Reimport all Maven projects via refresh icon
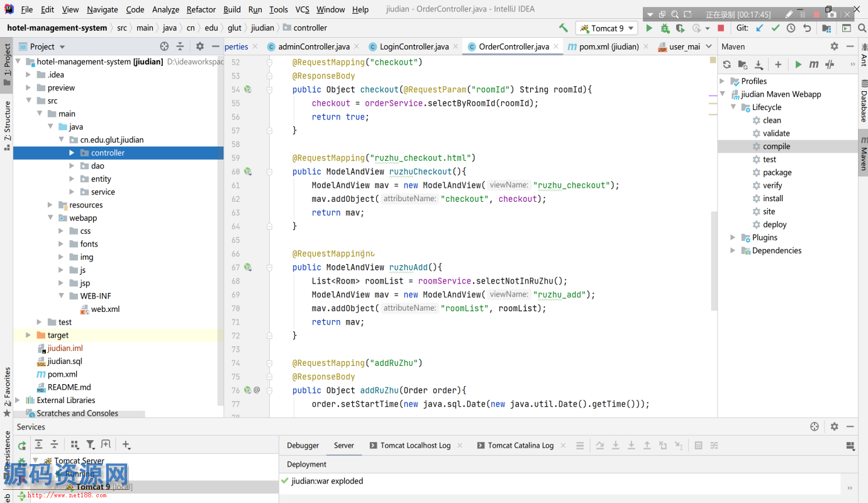 click(x=727, y=65)
